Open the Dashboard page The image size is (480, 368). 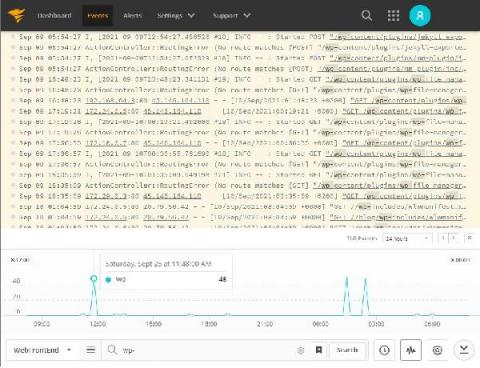(54, 15)
